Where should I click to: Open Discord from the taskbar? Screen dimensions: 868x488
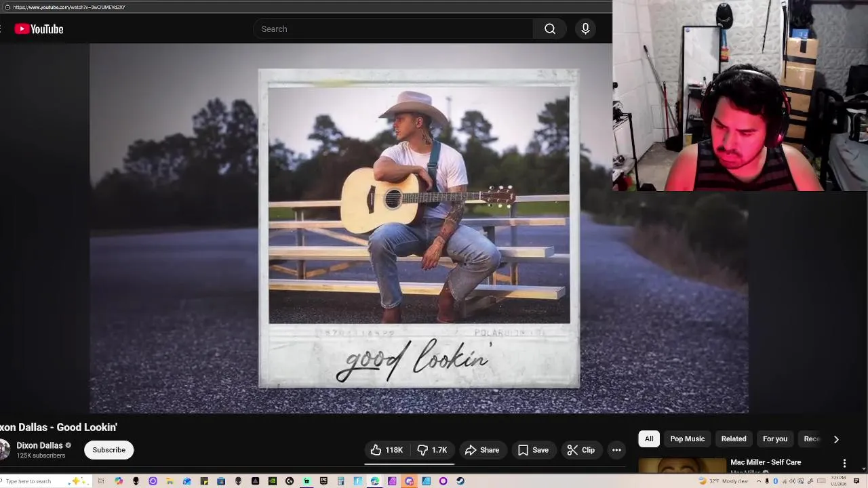coord(409,481)
